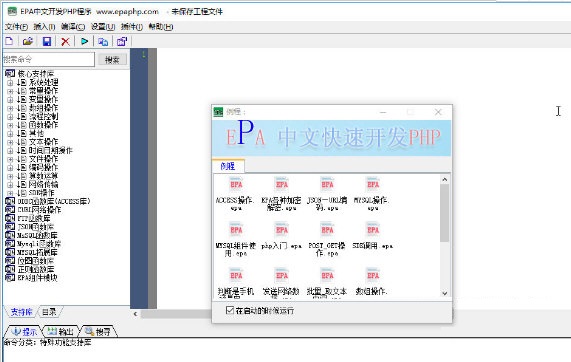Open the SDK调用.epa example icon
Image resolution: width=571 pixels, height=362 pixels.
373,230
